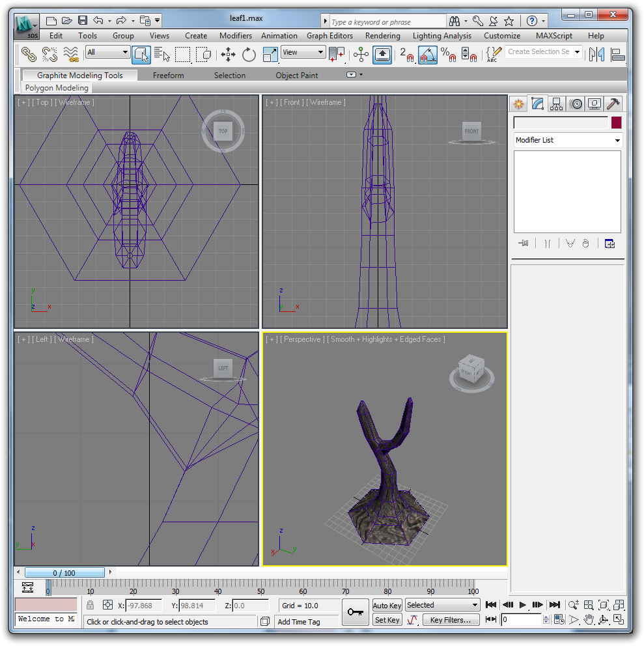
Task: Open the Mirror tool
Action: pos(596,55)
